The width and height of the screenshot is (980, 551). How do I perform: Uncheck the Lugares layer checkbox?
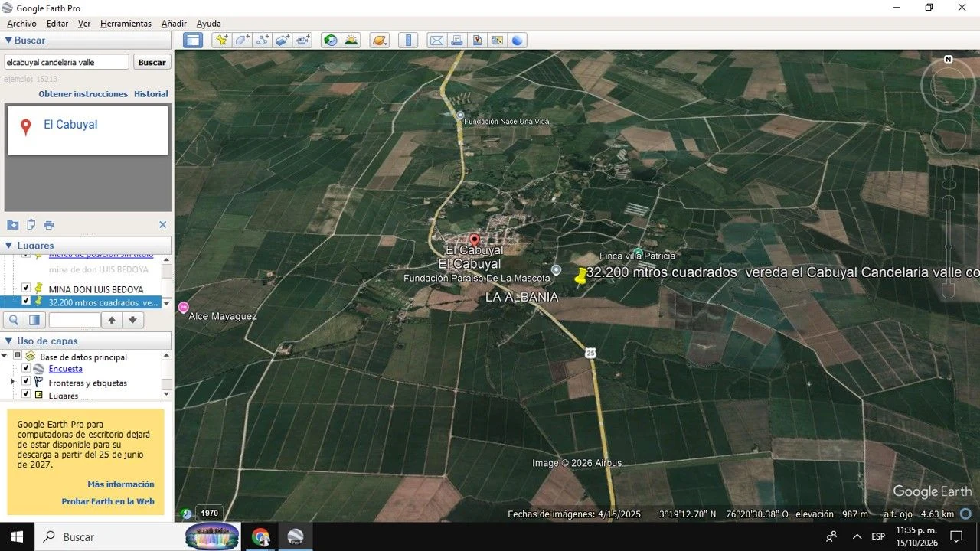[x=26, y=394]
